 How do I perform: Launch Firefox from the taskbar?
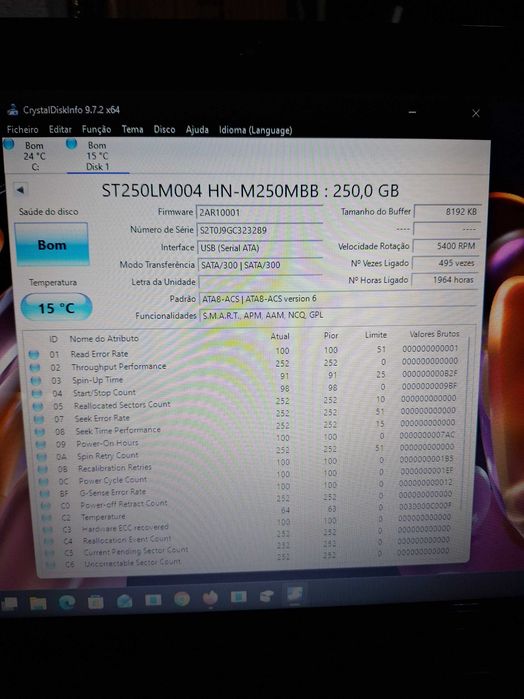[210, 598]
